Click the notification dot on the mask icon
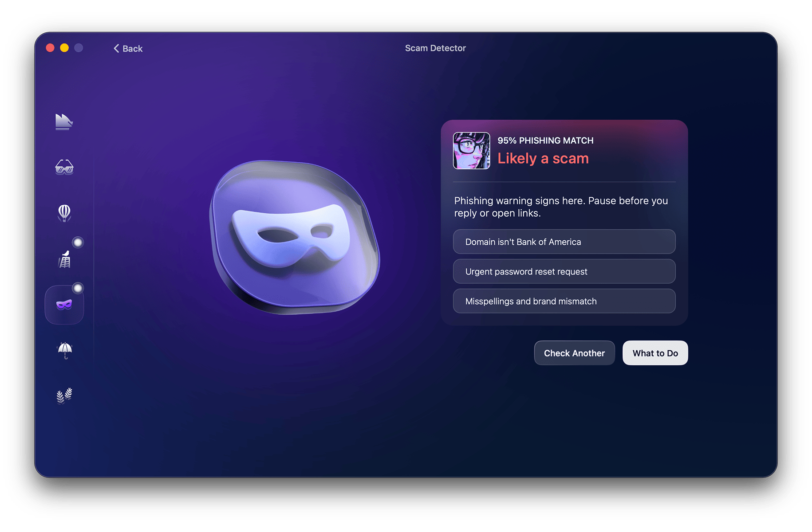The image size is (812, 532). pyautogui.click(x=78, y=288)
